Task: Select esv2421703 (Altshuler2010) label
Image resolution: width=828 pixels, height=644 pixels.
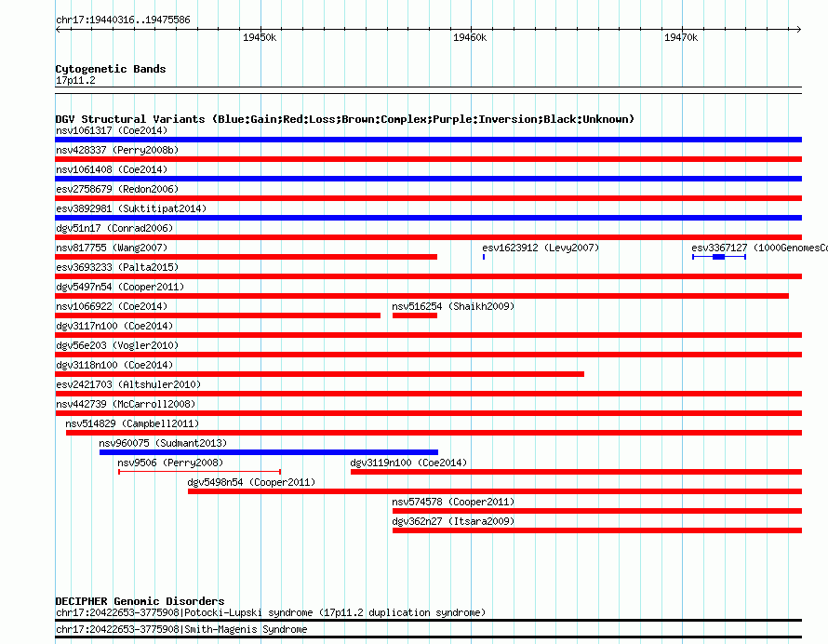Action: click(128, 384)
